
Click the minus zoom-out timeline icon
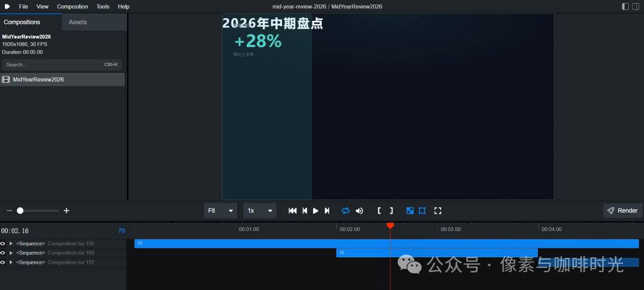[x=10, y=211]
